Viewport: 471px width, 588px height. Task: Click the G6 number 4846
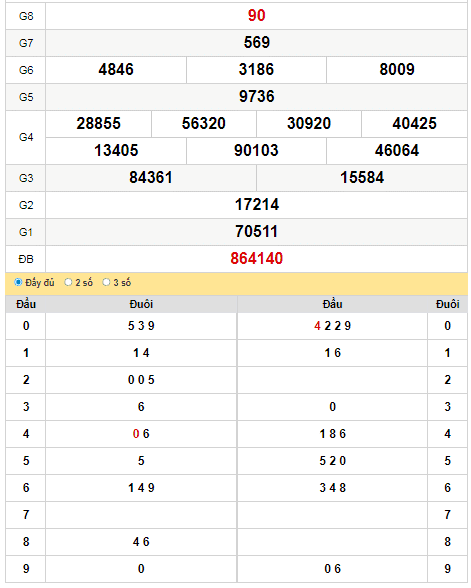tap(116, 70)
